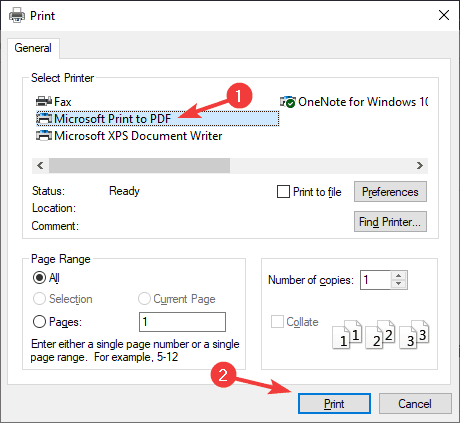Tick the Collate checkbox
Viewport: 460px width, 423px height.
pyautogui.click(x=277, y=322)
